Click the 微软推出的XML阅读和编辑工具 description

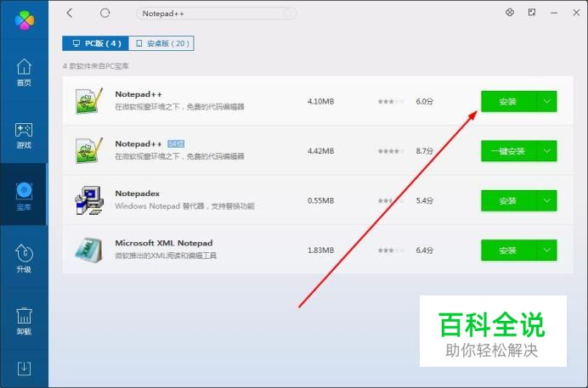point(166,256)
